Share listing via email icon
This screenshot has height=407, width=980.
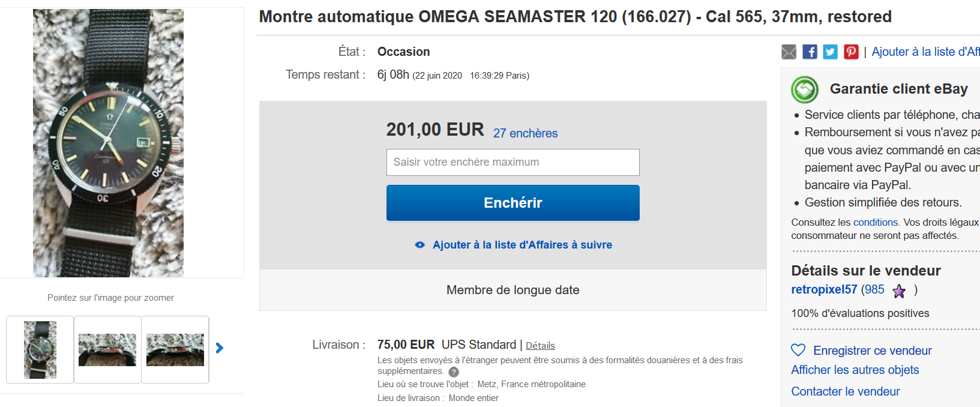coord(789,52)
